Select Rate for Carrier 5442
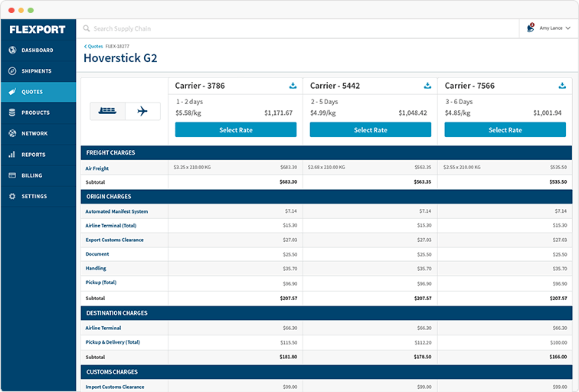The height and width of the screenshot is (392, 579). 371,130
